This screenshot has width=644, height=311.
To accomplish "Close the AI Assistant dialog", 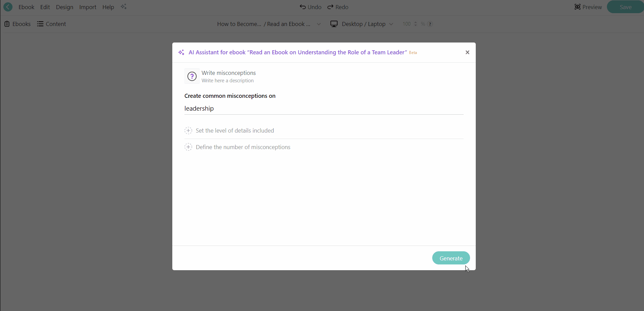I will (467, 52).
